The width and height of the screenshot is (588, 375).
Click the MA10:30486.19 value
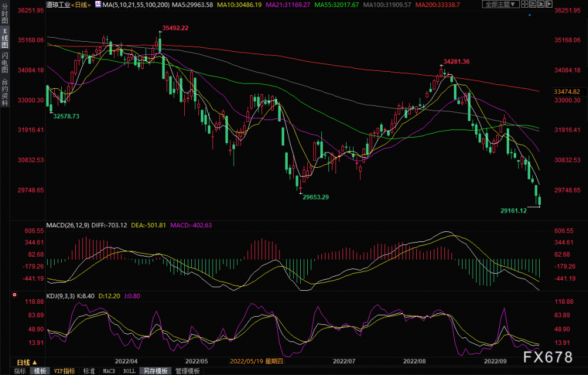pos(239,5)
